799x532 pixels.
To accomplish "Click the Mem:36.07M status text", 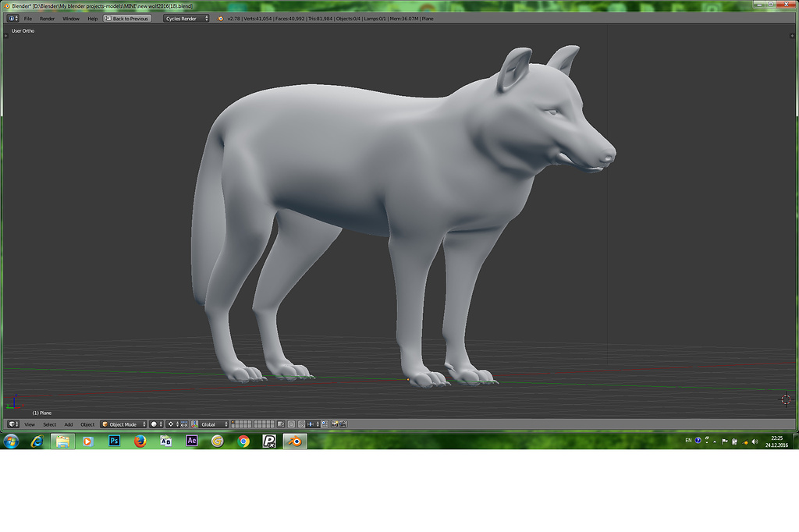I will pyautogui.click(x=404, y=19).
